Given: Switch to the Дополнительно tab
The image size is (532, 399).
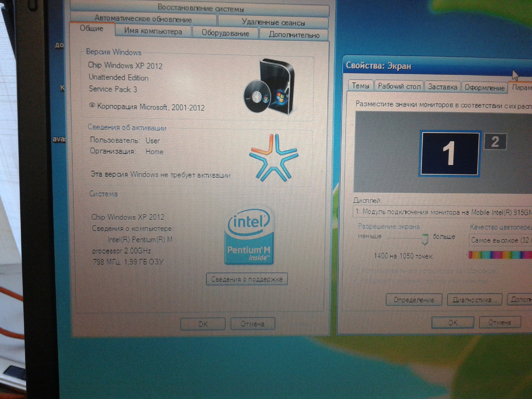Looking at the screenshot, I should coord(294,35).
